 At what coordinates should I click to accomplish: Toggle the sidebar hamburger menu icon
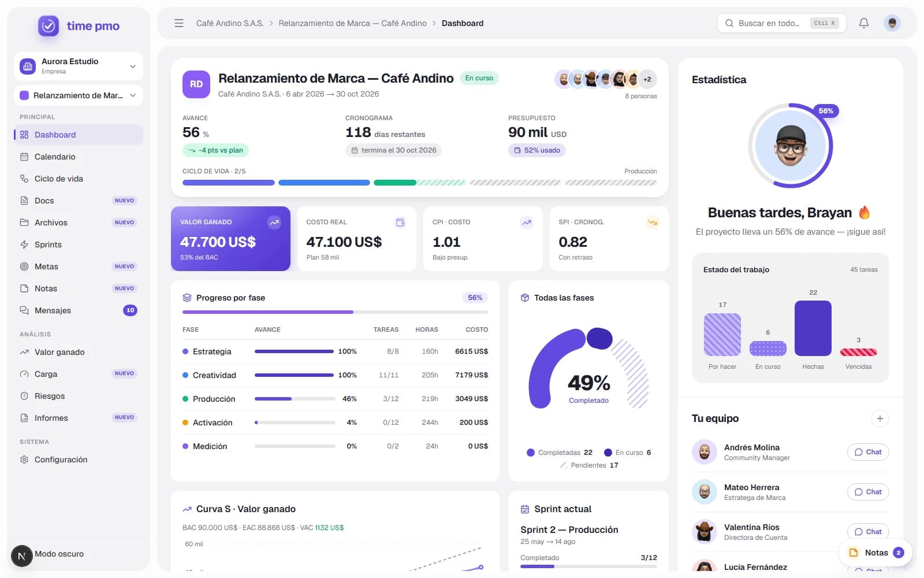pyautogui.click(x=179, y=23)
